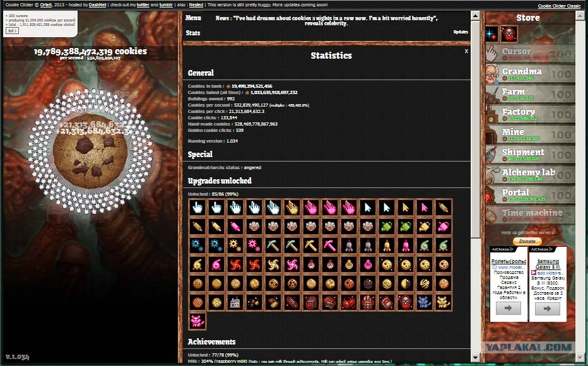The image size is (588, 366).
Task: Click the Sell 1 button
Action: [13, 31]
